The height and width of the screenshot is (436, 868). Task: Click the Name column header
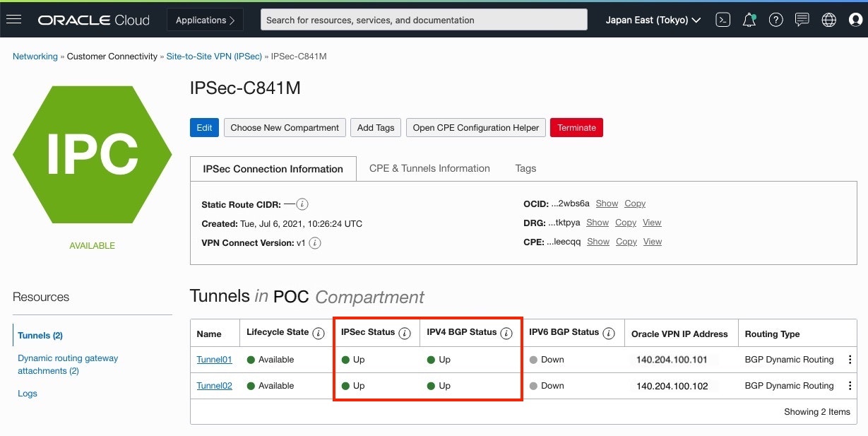click(x=209, y=334)
